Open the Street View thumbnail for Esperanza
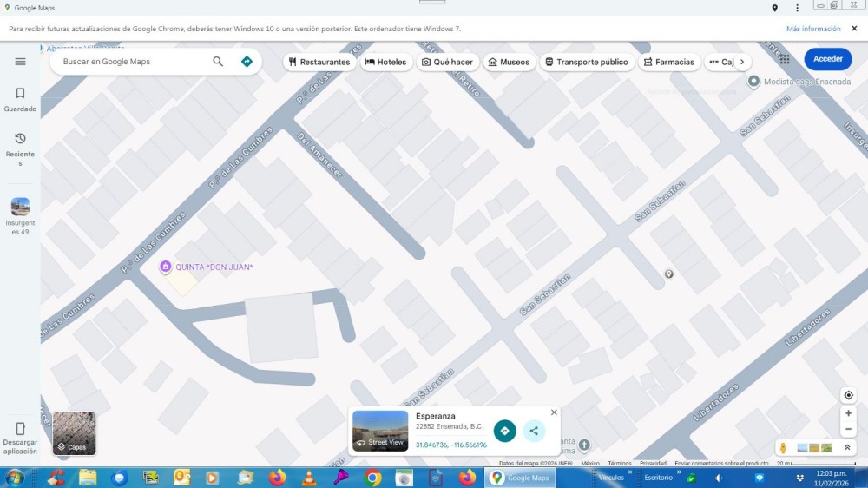 pyautogui.click(x=380, y=431)
